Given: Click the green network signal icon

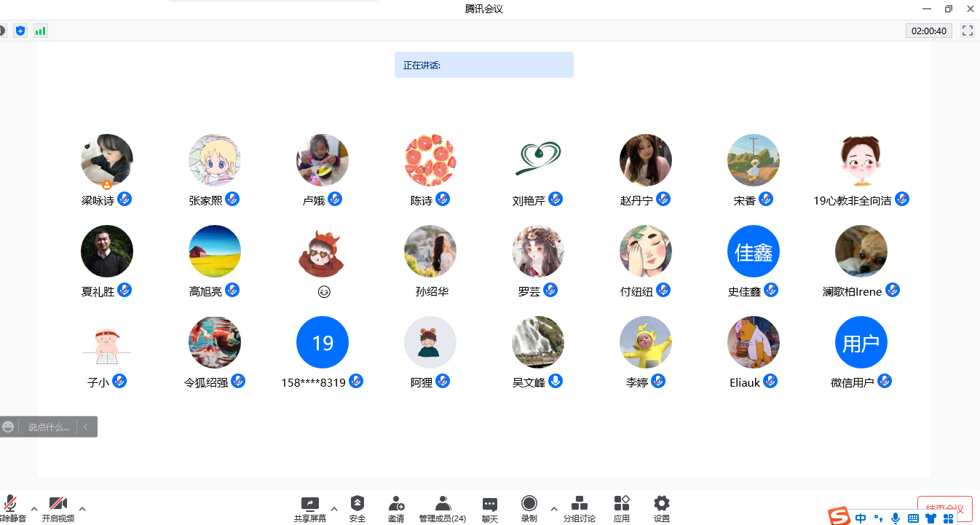Looking at the screenshot, I should [x=41, y=31].
